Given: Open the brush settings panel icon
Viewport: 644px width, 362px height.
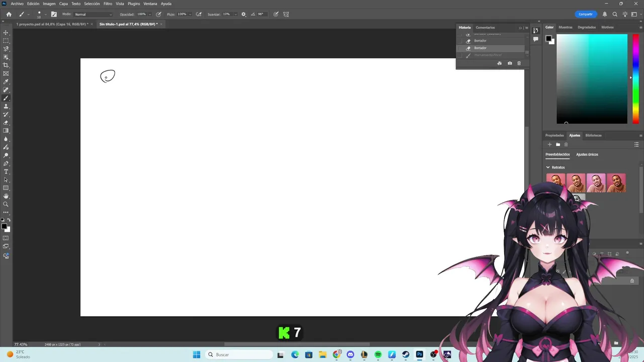Looking at the screenshot, I should (x=54, y=14).
